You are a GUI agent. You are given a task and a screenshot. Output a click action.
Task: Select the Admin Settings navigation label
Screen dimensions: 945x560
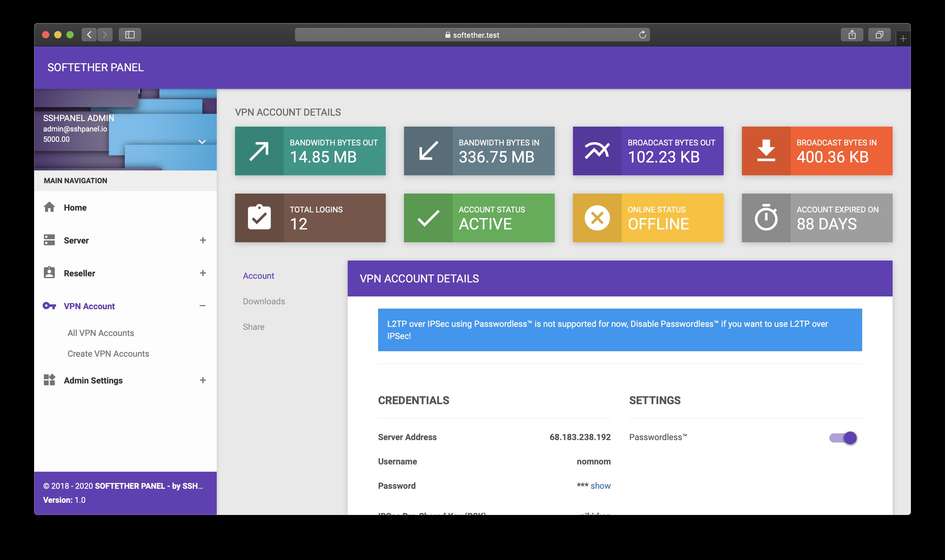(93, 380)
